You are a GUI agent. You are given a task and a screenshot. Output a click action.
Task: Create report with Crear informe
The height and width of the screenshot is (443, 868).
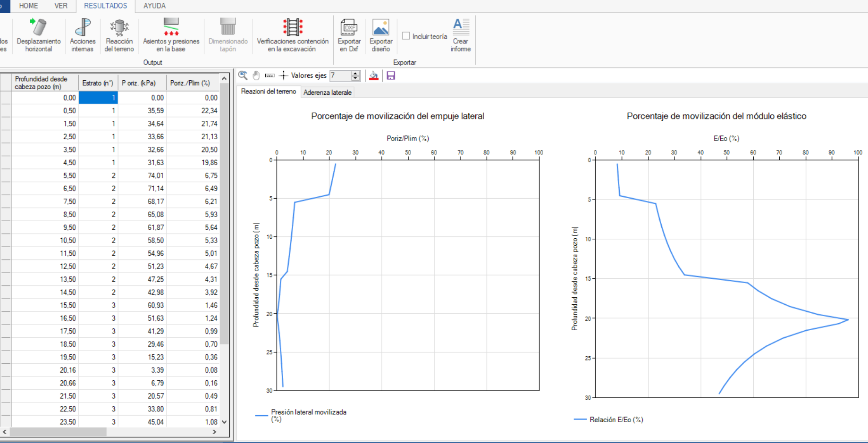[461, 35]
